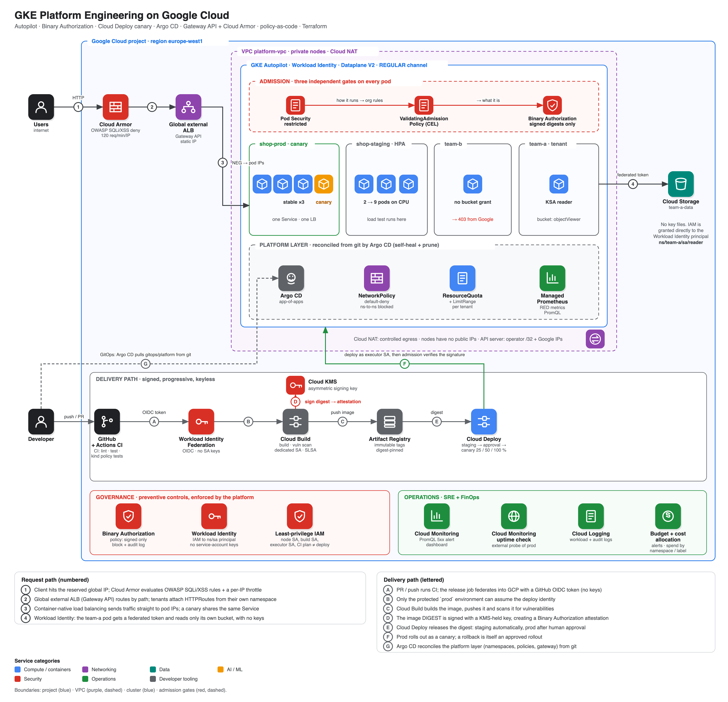The width and height of the screenshot is (728, 702).
Task: Click 'sign digest → attestation' red label
Action: click(333, 402)
